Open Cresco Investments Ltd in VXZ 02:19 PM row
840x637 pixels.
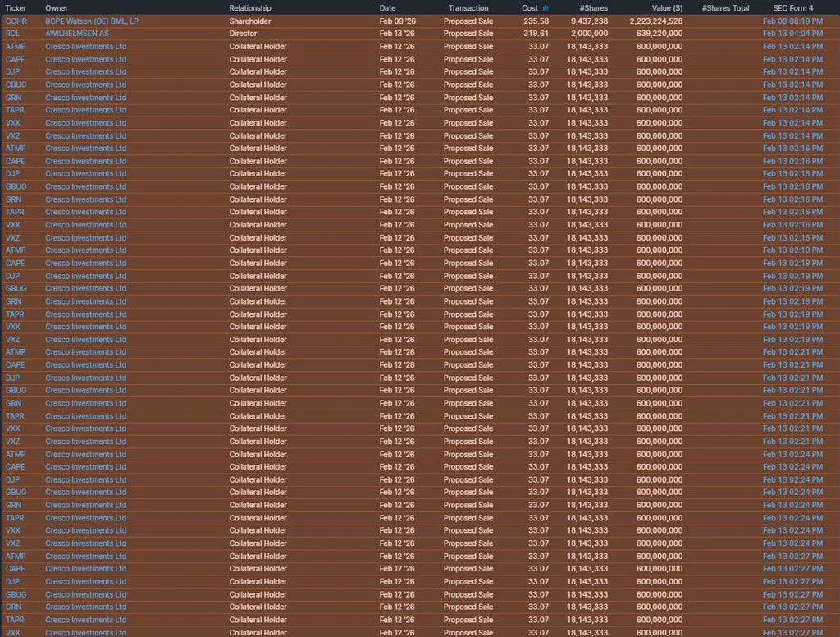coord(85,340)
